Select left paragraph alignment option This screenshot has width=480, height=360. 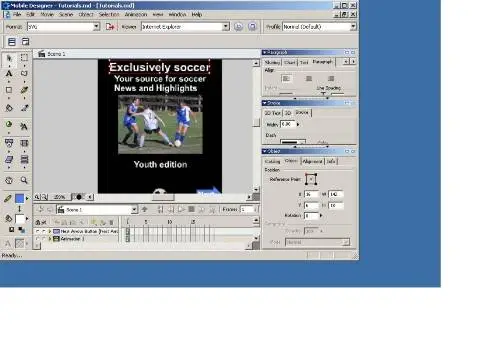pos(286,79)
